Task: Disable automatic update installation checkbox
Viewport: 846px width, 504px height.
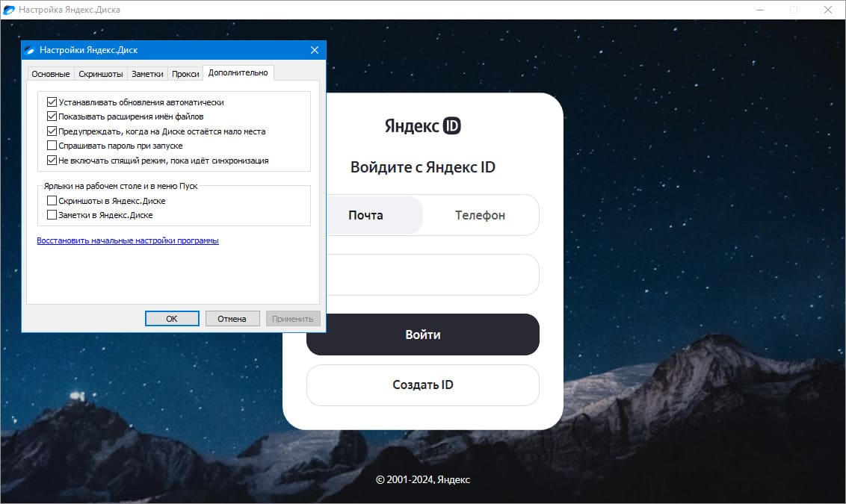Action: tap(52, 102)
